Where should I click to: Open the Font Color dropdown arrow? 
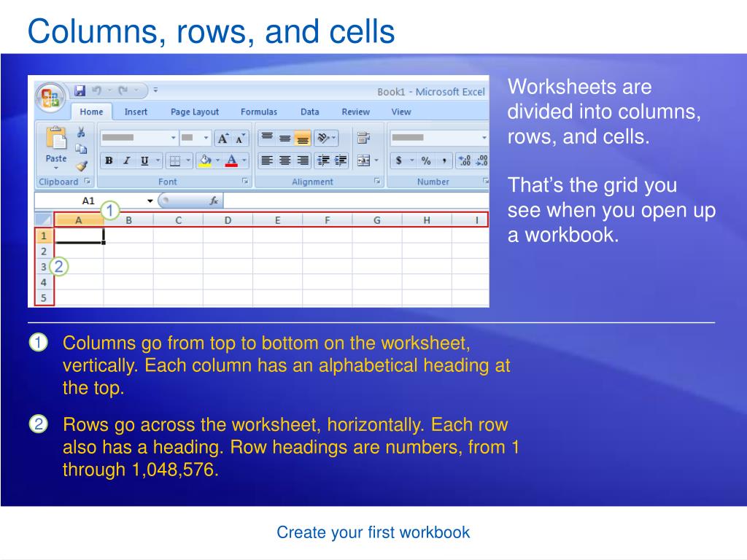[244, 160]
